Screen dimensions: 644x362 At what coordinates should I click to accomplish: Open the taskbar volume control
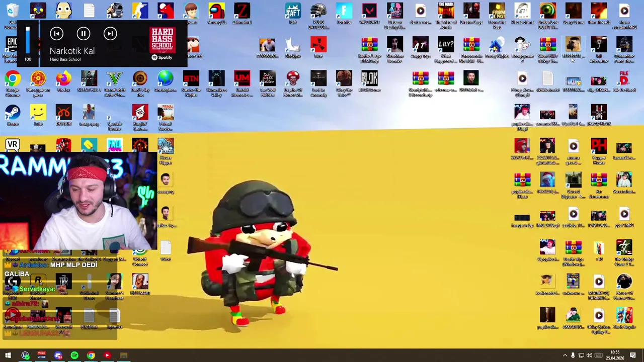589,355
